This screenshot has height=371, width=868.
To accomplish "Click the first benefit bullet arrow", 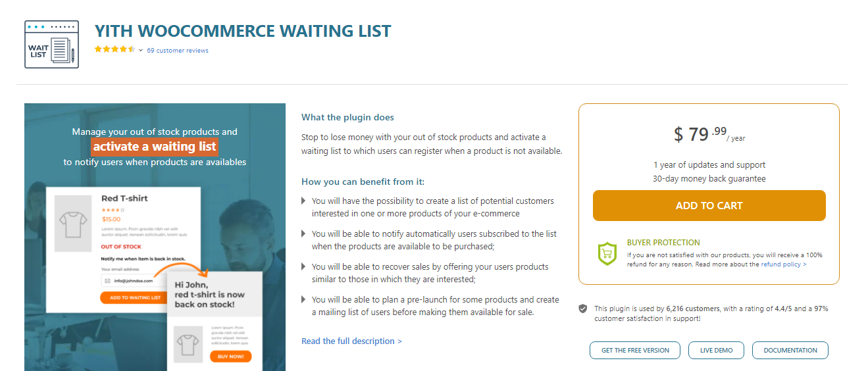I will click(303, 201).
